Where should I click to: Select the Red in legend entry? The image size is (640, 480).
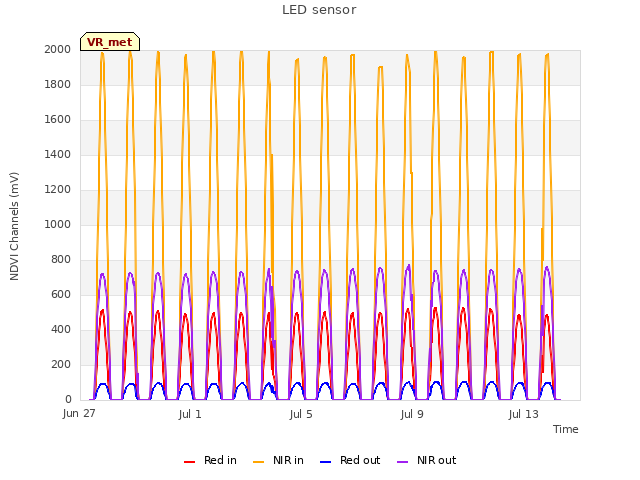(210, 460)
